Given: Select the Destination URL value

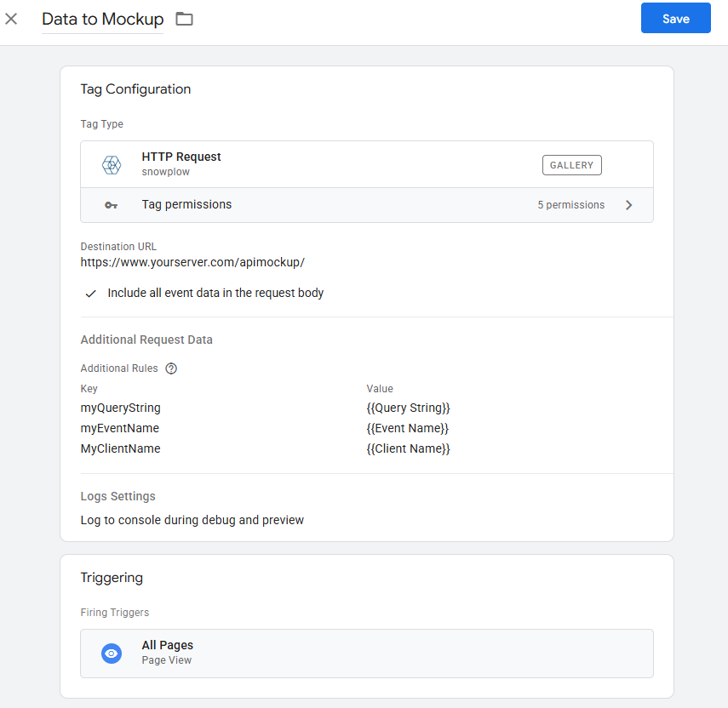Looking at the screenshot, I should [192, 262].
